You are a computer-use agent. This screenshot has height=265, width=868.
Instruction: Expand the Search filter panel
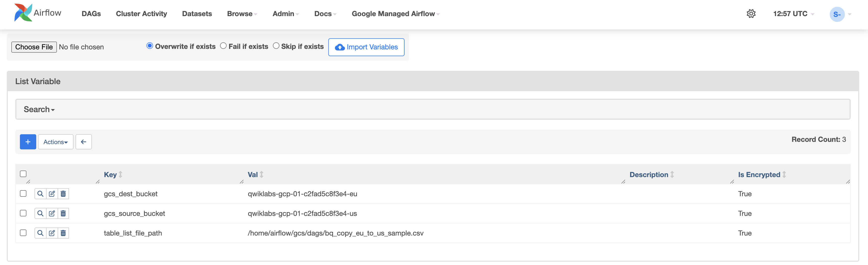click(39, 109)
